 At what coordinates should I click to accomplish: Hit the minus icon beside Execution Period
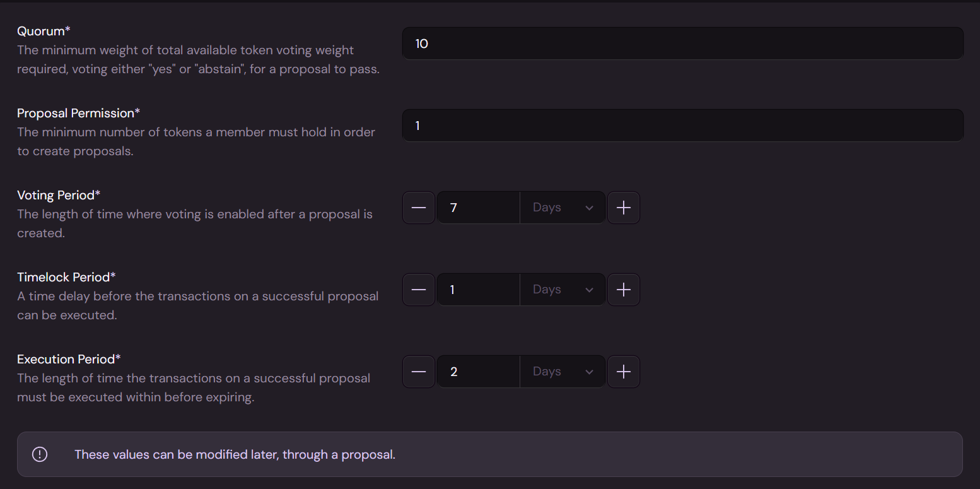(x=419, y=372)
